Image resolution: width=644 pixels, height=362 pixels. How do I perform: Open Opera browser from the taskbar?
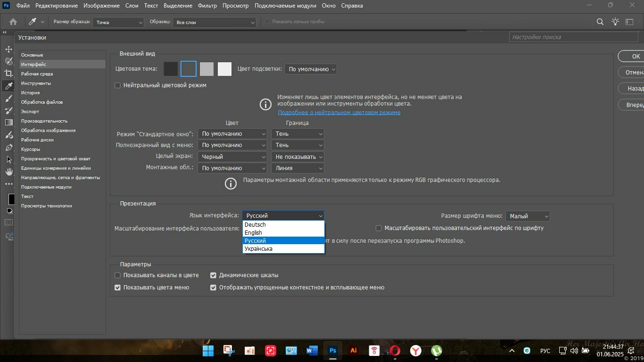pos(395,351)
